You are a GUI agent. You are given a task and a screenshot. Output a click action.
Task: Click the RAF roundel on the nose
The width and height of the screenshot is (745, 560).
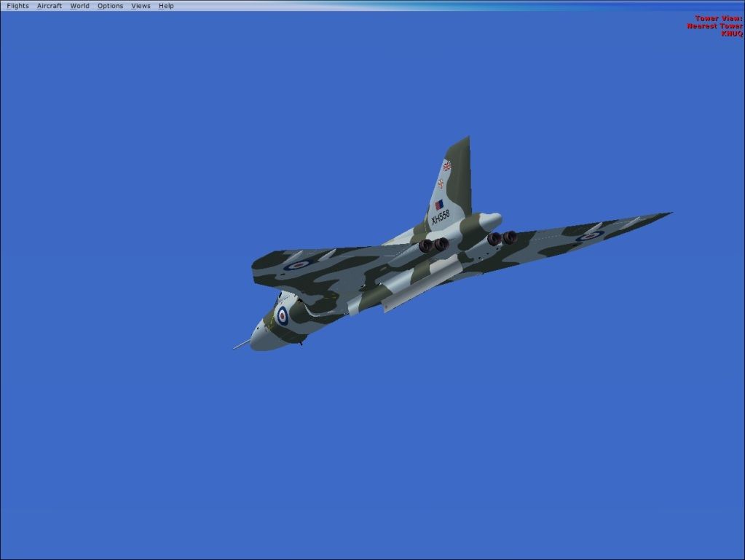pos(282,315)
